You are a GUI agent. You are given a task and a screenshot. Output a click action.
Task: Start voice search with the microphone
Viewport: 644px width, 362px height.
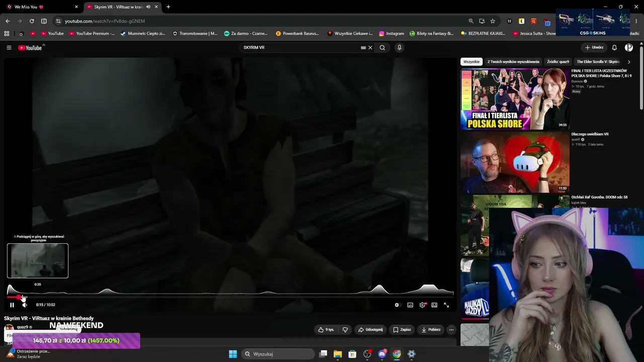(399, 48)
